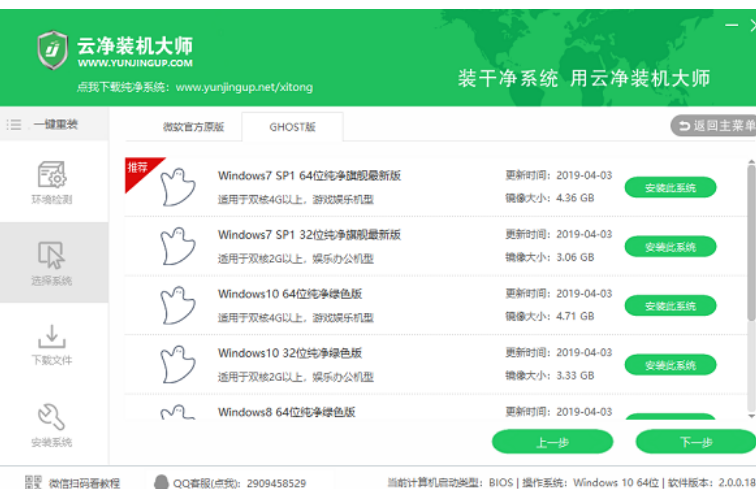Click the scrollbar up arrow in system list

751,162
